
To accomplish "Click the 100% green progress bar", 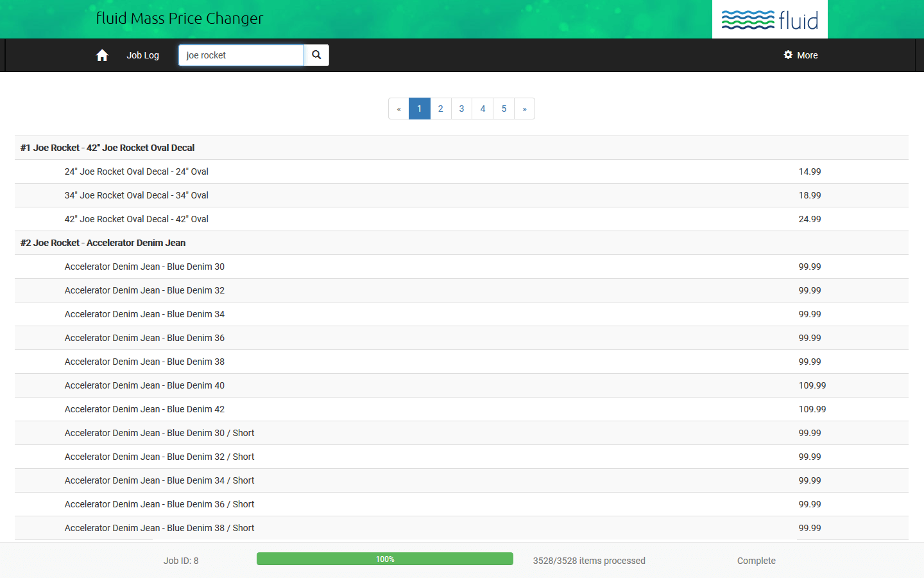I will [x=384, y=559].
